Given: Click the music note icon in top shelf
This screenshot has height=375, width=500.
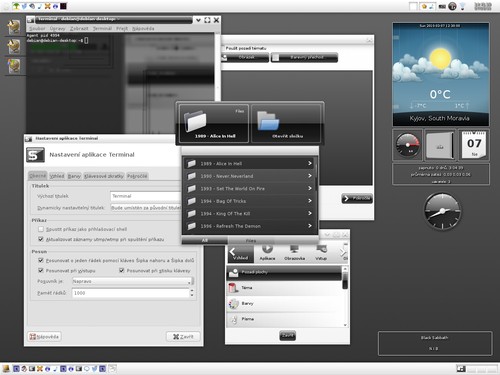Looking at the screenshot, I should coord(40,6).
